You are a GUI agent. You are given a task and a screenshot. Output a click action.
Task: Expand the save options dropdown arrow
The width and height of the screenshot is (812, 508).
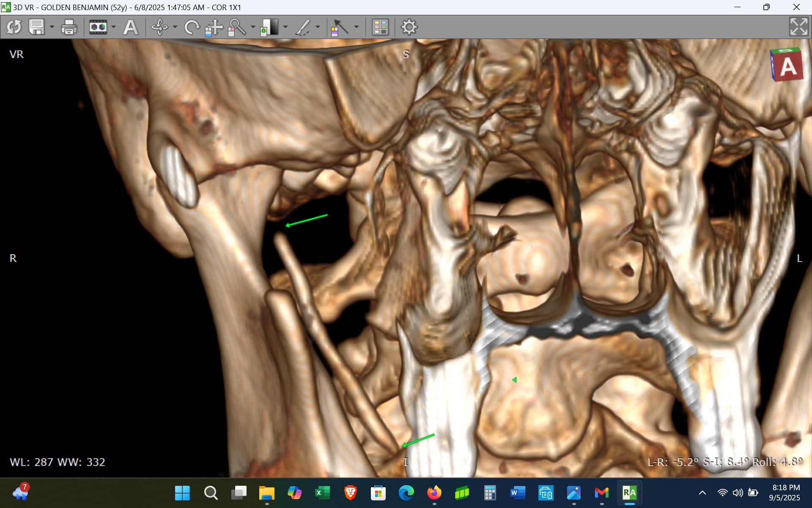(x=52, y=28)
